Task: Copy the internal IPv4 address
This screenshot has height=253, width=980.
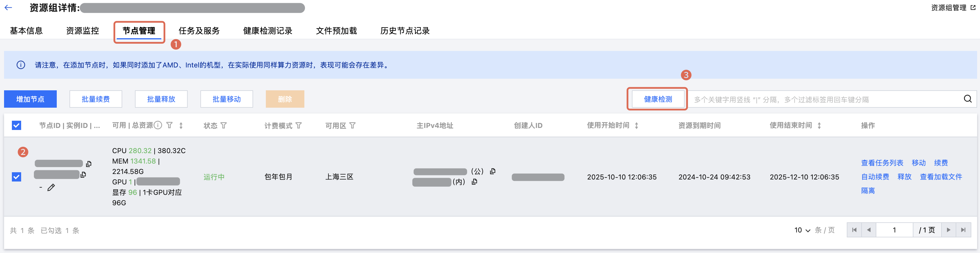Action: point(474,182)
